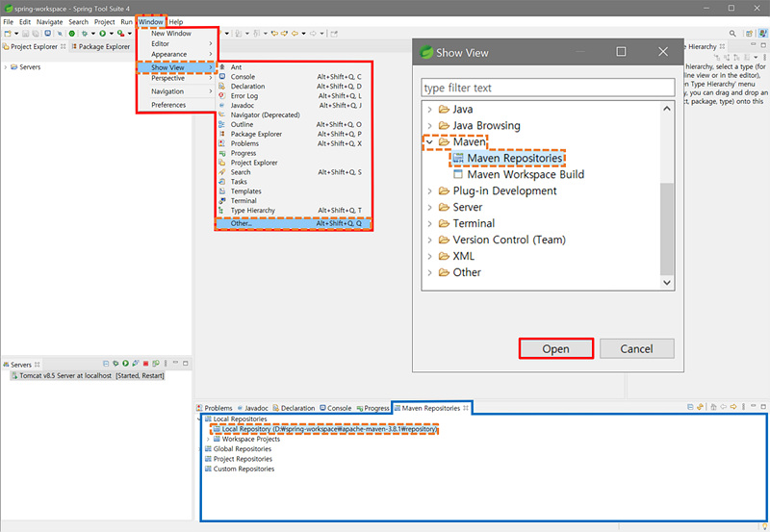Screen dimensions: 770x532
Task: Maximize the Servers view panel
Action: tap(186, 364)
